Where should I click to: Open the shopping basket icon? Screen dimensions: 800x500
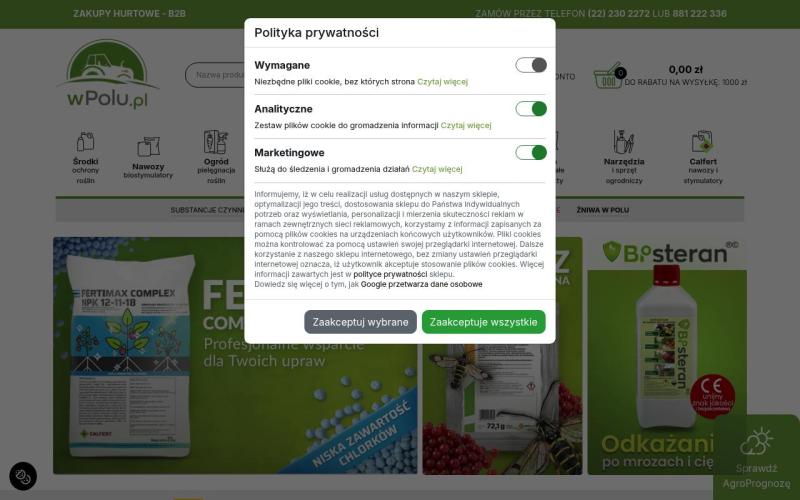tap(609, 76)
